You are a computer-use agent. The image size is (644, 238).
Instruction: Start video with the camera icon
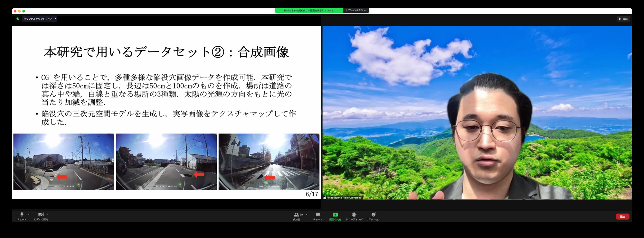tap(41, 215)
